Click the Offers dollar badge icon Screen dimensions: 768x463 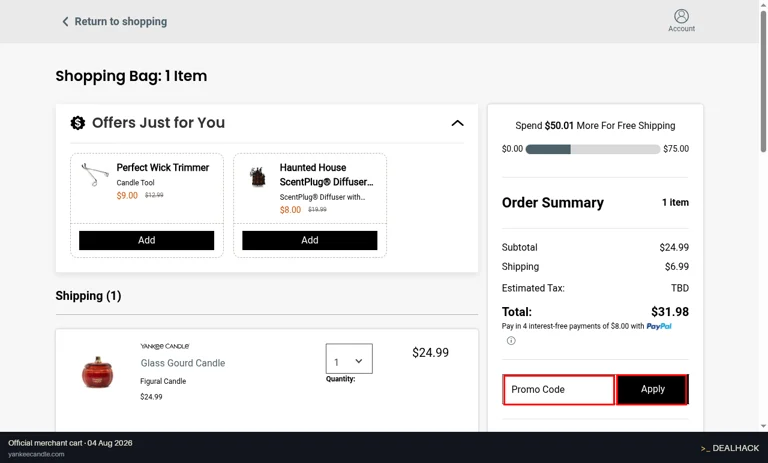click(77, 122)
